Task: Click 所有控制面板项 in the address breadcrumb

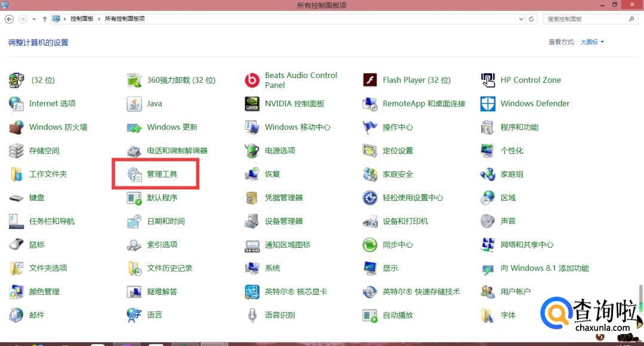Action: pyautogui.click(x=125, y=19)
